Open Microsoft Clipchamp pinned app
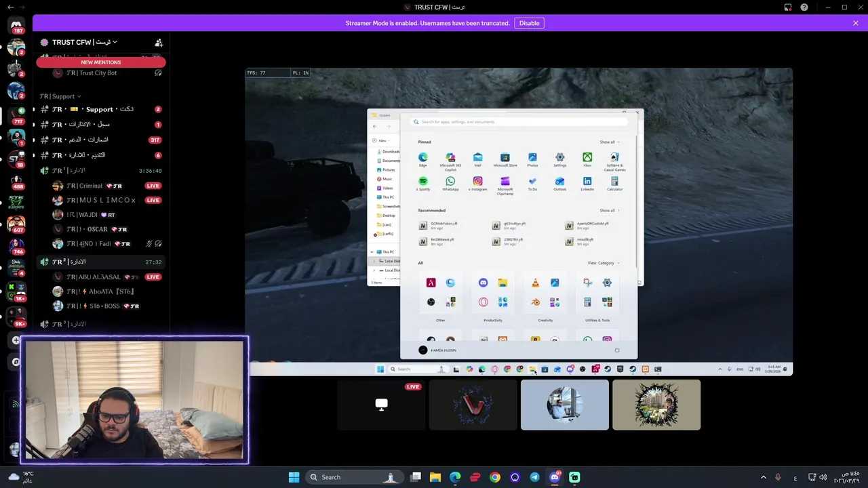The width and height of the screenshot is (868, 488). pos(505,186)
